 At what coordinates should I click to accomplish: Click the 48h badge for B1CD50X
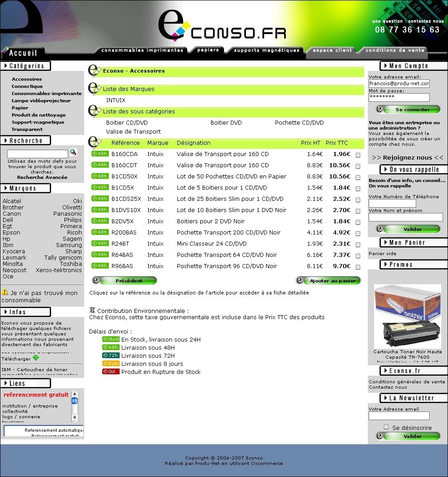100,176
